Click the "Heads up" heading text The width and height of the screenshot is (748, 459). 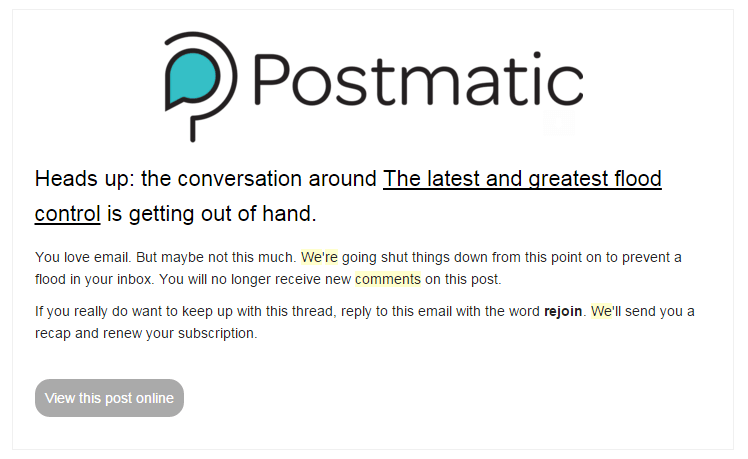82,180
